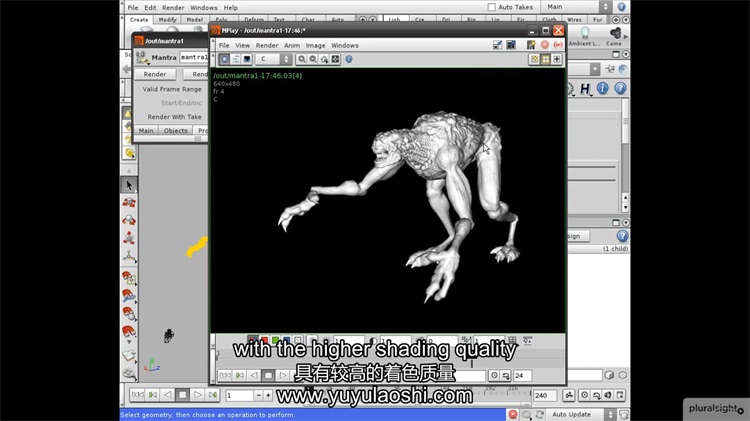
Task: Click red stop icon in status bar
Action: coord(513,414)
